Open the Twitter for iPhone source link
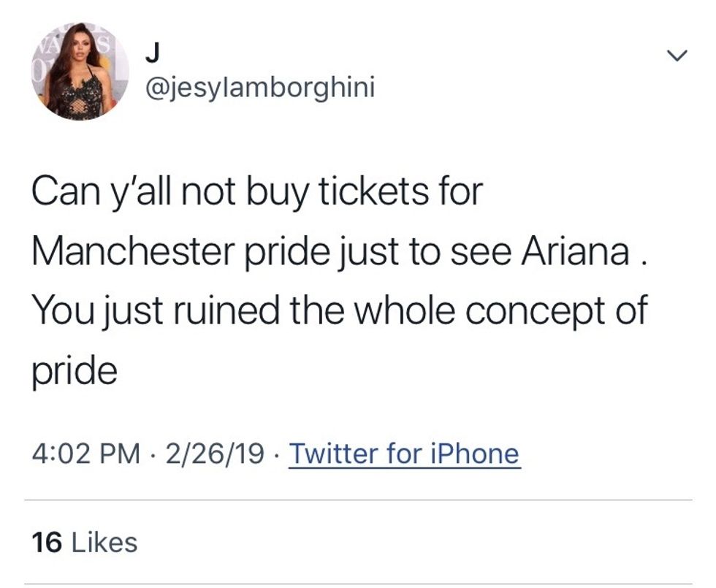This screenshot has width=716, height=588. pos(405,454)
